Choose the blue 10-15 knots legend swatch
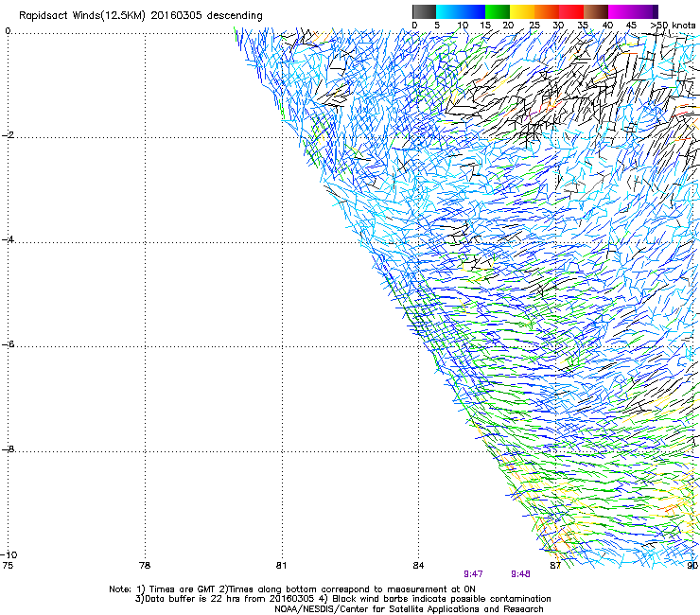Screen dimensions: 700x615 (x=473, y=11)
